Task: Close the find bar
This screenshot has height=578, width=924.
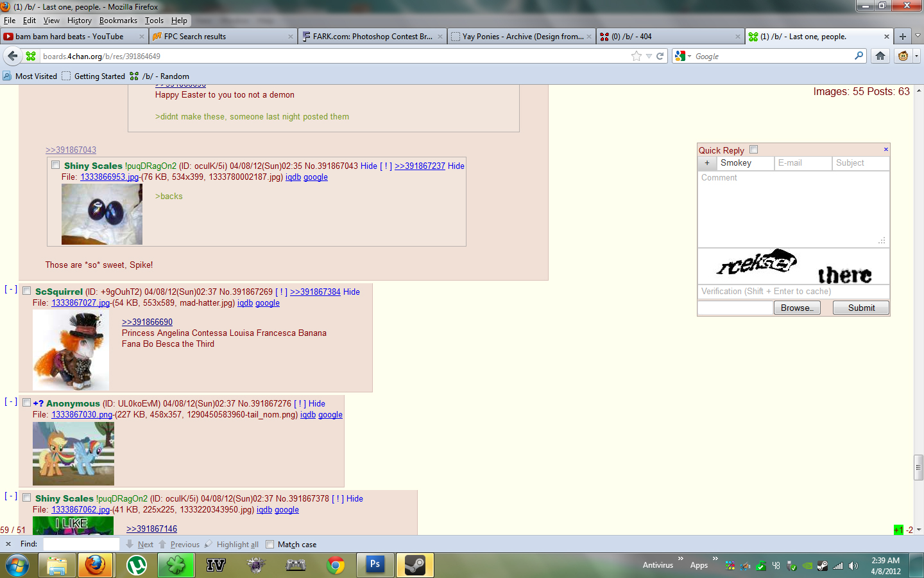Action: coord(8,544)
